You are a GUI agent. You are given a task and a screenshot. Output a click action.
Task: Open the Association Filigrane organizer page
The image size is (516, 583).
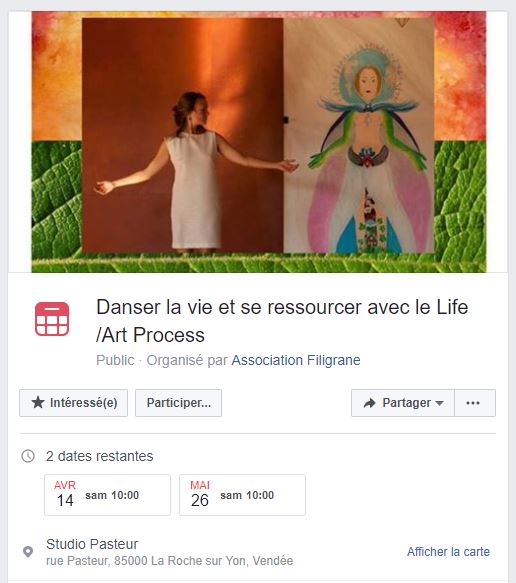(x=296, y=360)
